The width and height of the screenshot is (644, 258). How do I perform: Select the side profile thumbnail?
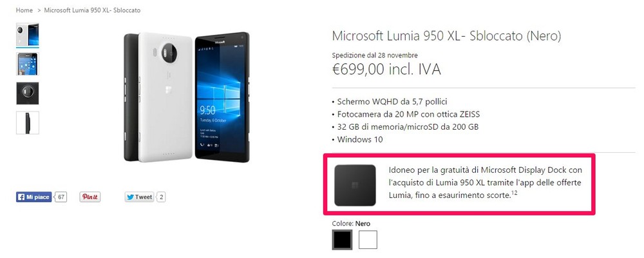tap(28, 123)
